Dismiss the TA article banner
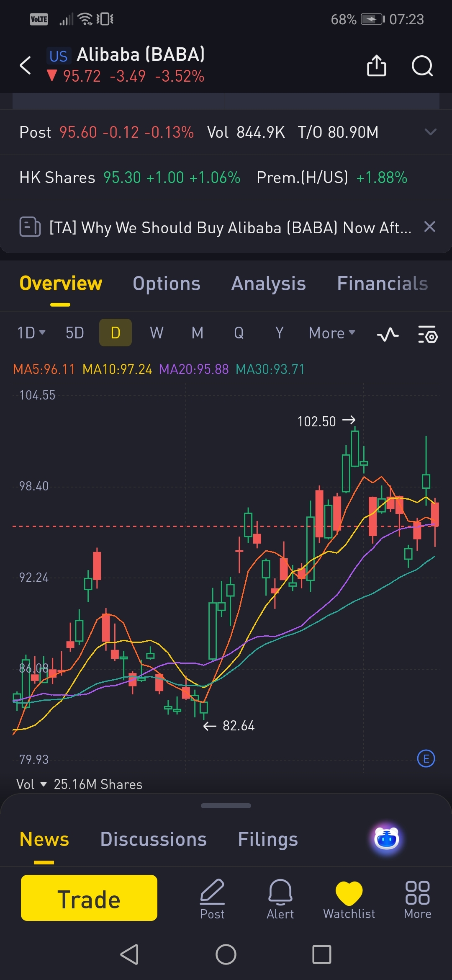Viewport: 452px width, 980px height. [x=430, y=227]
